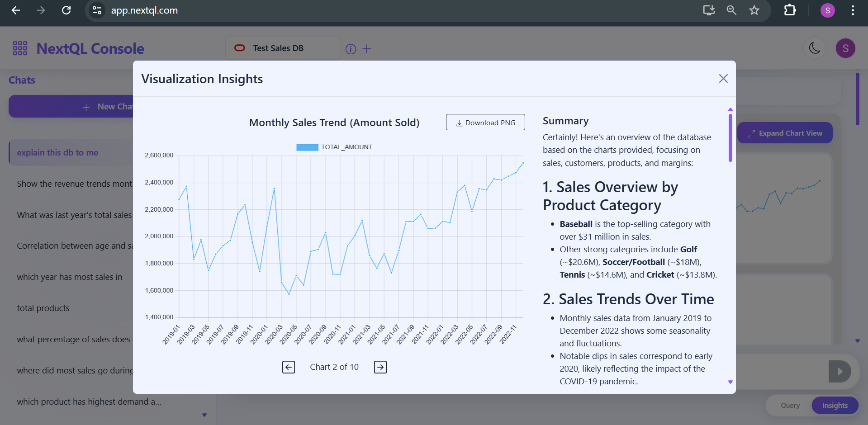Click the Expand Chart View button
This screenshot has width=868, height=425.
pos(785,132)
